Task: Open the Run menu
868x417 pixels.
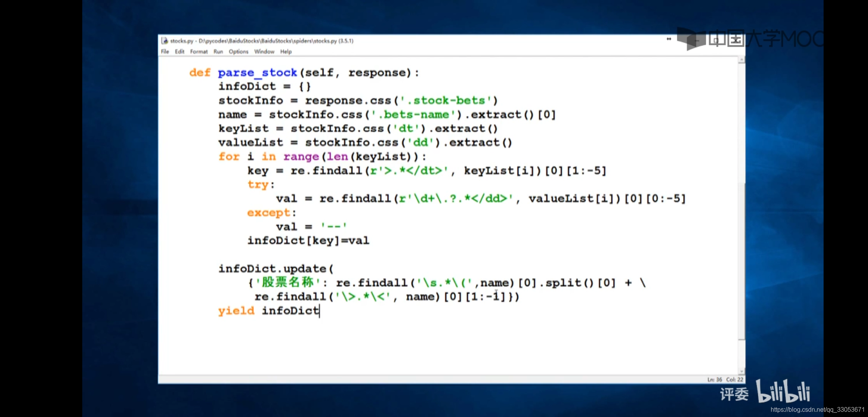Action: click(x=218, y=52)
